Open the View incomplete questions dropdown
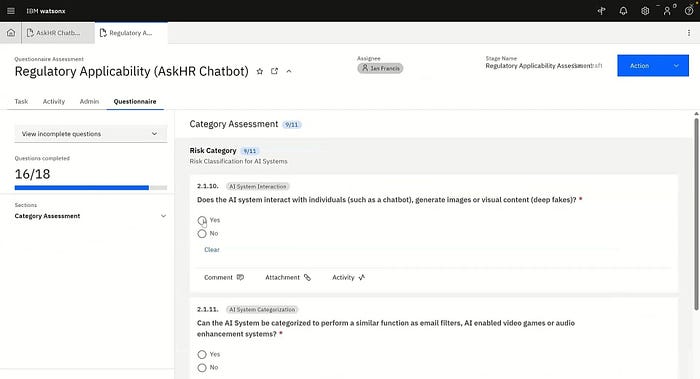Screen dimensions: 700x379 coord(91,134)
